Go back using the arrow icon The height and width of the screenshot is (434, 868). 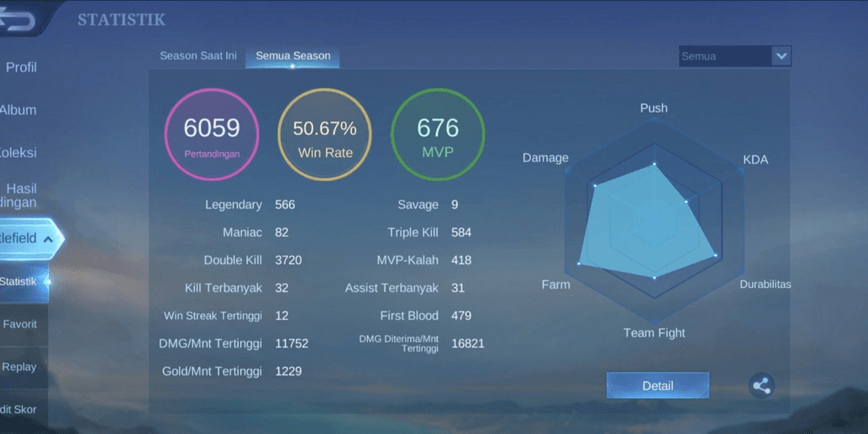[18, 18]
